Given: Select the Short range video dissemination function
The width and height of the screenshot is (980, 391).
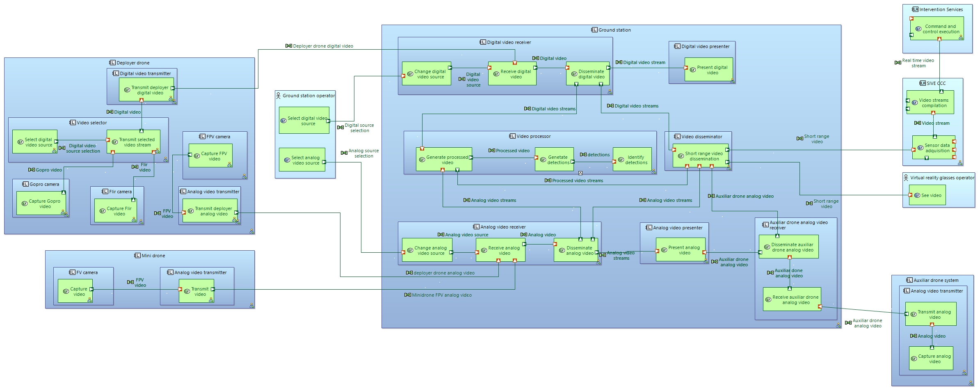Looking at the screenshot, I should (701, 155).
